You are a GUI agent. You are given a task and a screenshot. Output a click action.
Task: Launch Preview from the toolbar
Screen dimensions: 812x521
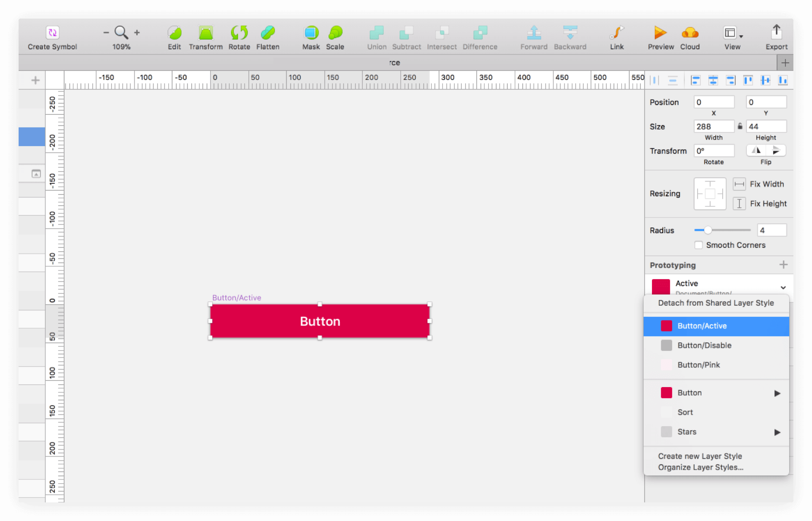click(x=660, y=33)
